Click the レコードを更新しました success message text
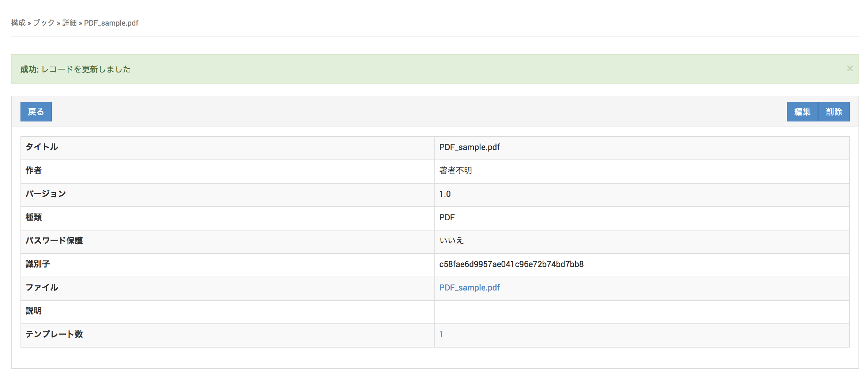This screenshot has width=868, height=390. click(86, 69)
